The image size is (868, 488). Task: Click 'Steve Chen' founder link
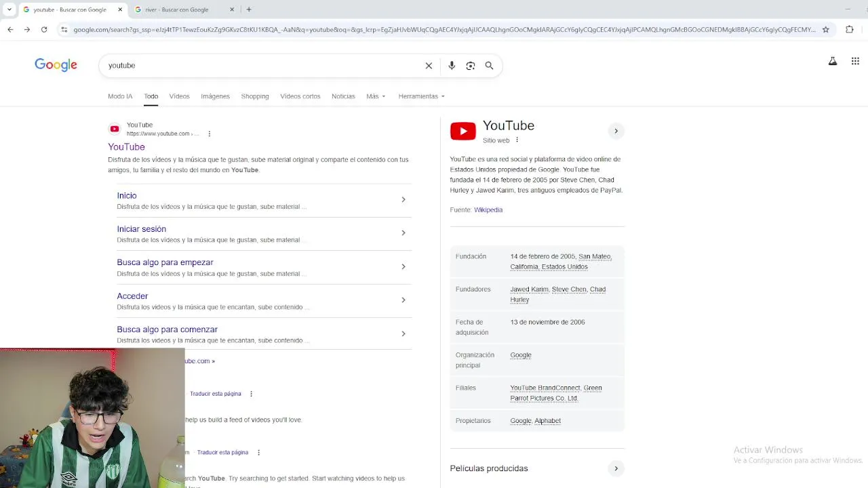(569, 289)
